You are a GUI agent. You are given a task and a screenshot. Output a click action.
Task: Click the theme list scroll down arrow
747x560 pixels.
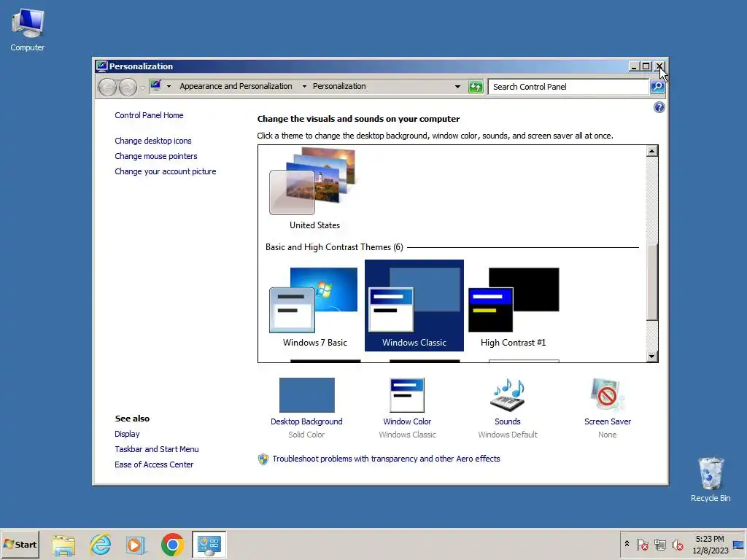[x=651, y=356]
